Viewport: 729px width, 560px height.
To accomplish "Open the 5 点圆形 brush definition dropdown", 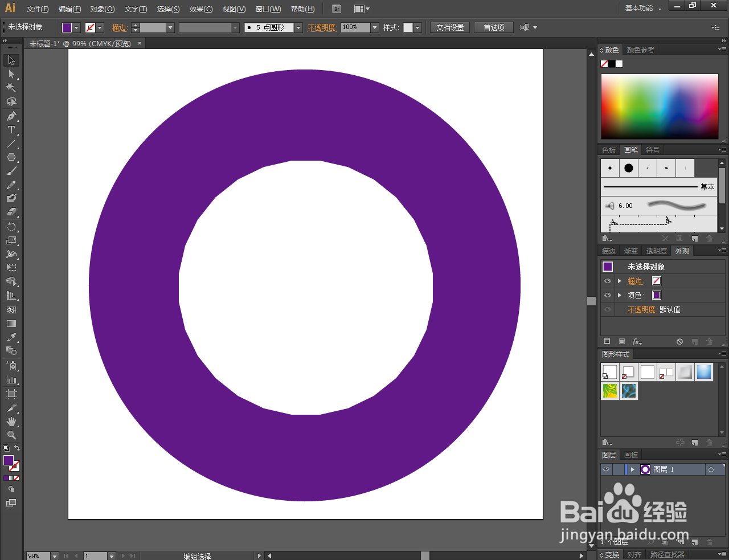I will pyautogui.click(x=298, y=27).
